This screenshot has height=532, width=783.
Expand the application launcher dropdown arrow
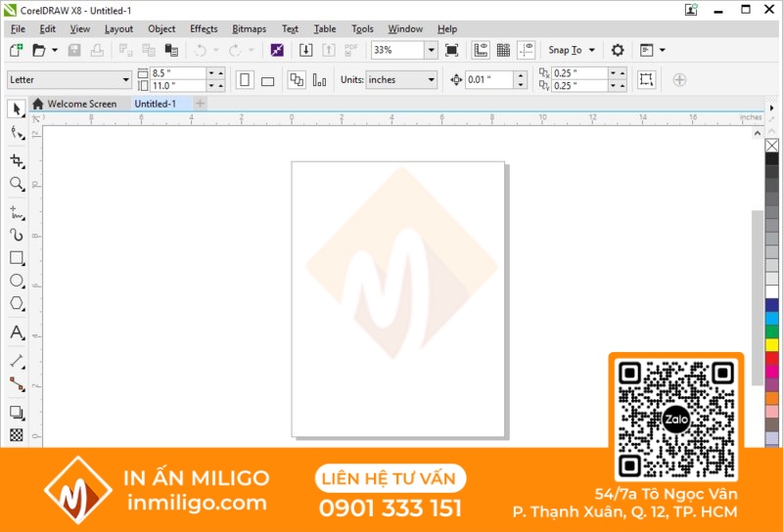(x=663, y=50)
